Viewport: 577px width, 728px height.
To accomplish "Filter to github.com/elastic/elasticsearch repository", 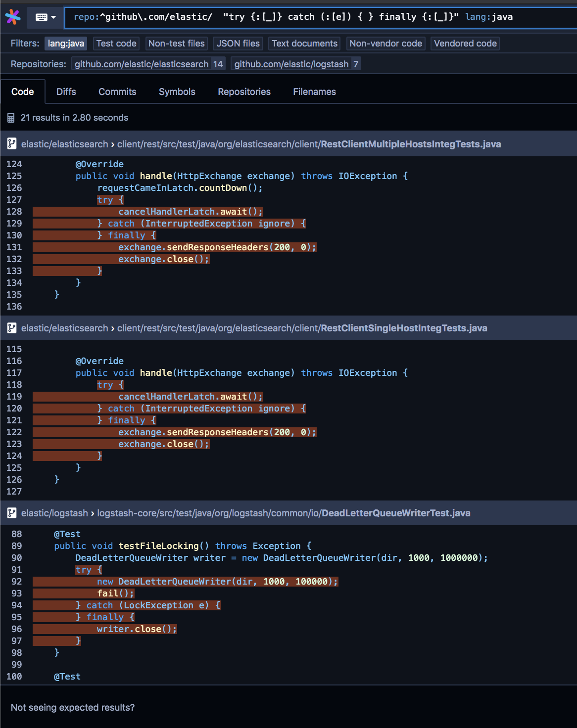I will (x=148, y=64).
